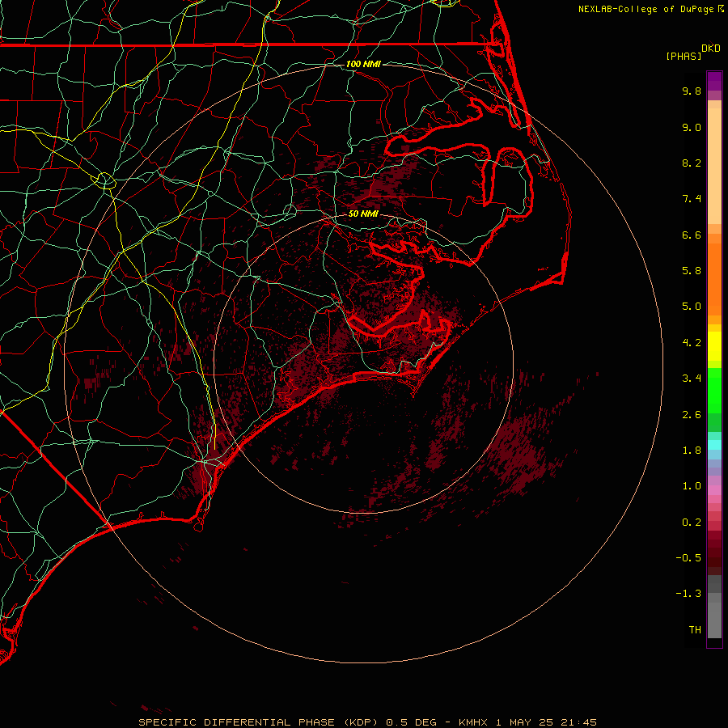728x728 pixels.
Task: Click the 1.0 scale value
Action: pos(692,486)
